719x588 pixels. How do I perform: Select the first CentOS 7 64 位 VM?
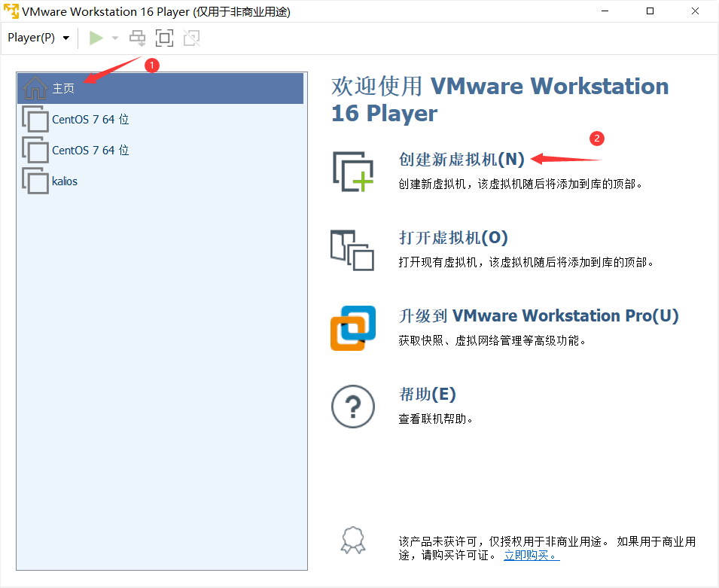[x=160, y=119]
